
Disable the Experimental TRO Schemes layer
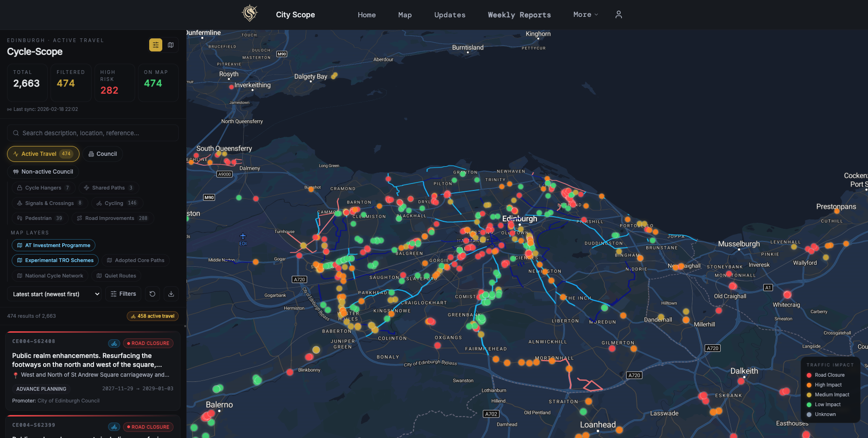(55, 260)
